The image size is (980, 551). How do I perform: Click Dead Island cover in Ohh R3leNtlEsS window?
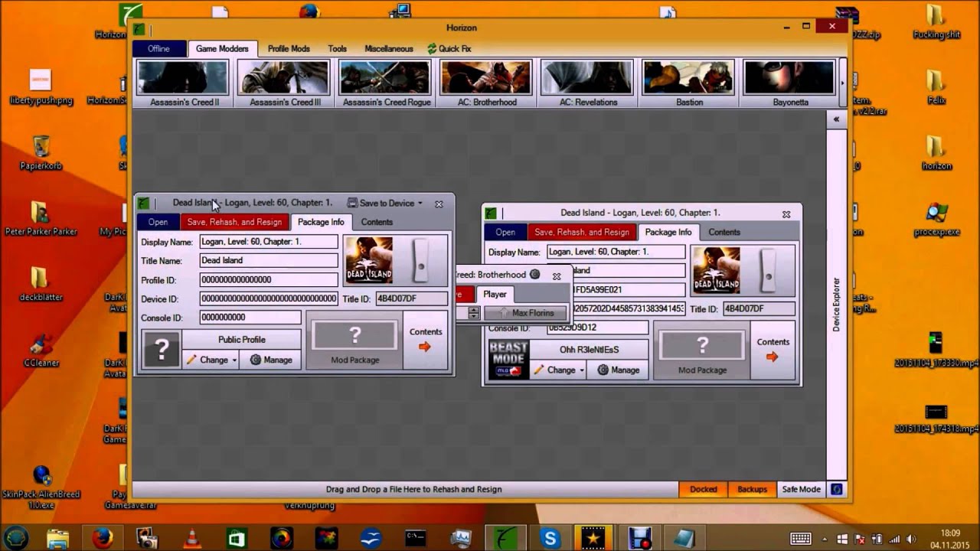tap(717, 270)
